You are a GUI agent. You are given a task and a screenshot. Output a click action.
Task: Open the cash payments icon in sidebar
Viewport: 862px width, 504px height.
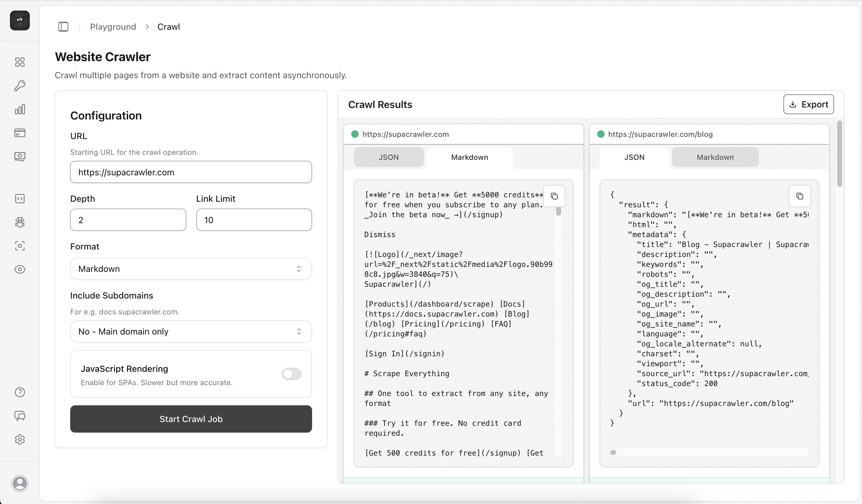[x=20, y=156]
